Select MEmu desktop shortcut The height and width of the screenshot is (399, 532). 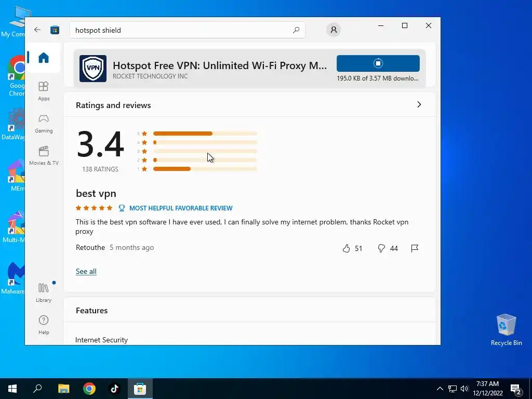click(16, 176)
